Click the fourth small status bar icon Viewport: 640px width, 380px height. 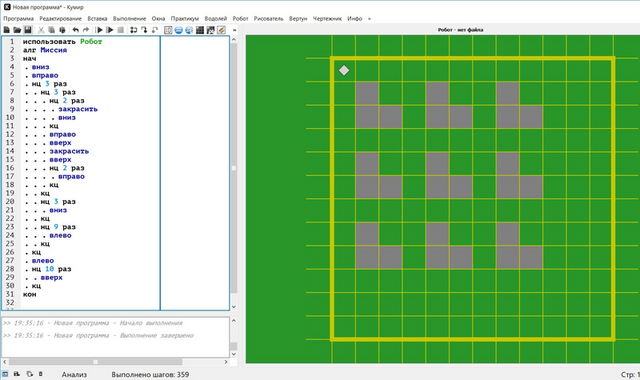[40, 374]
